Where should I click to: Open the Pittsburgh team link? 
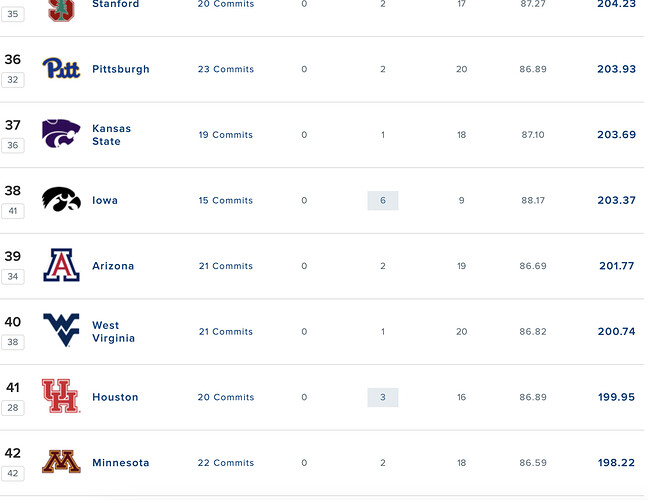[x=121, y=69]
